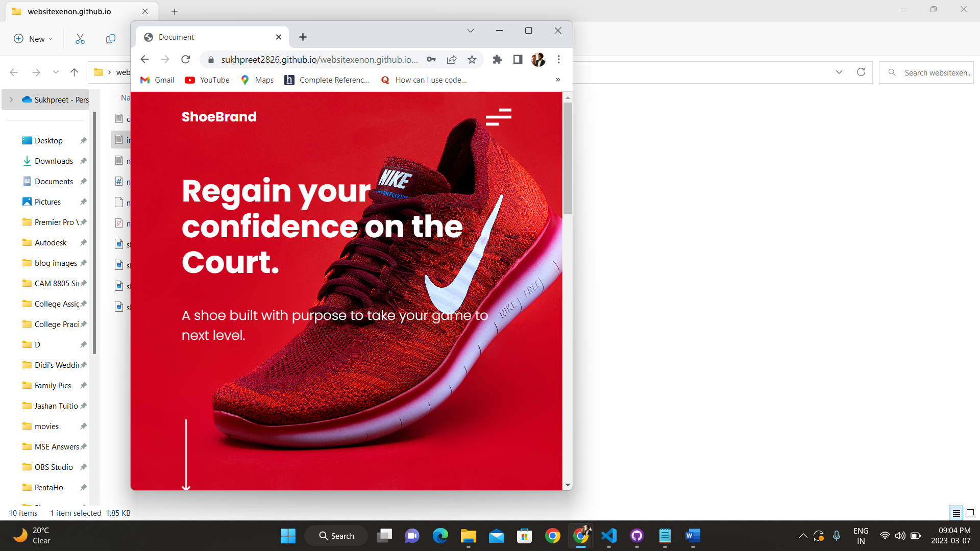Click the Chrome reload page icon

click(x=186, y=60)
